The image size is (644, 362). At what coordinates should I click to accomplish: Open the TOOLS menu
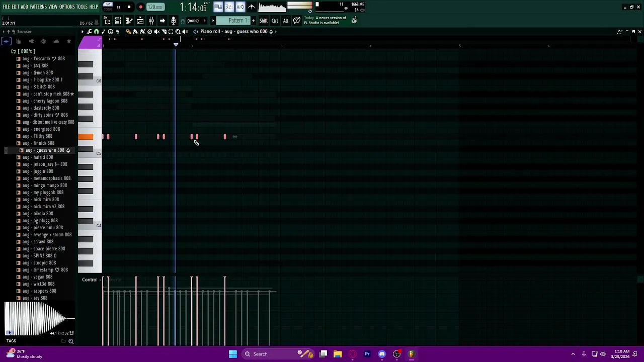pos(82,7)
